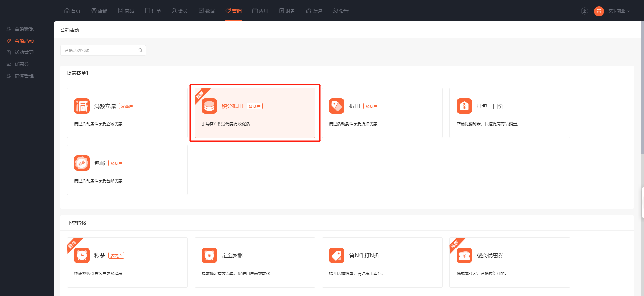Open the 应用 apps tab
Viewport: 644px width, 296px height.
point(260,11)
